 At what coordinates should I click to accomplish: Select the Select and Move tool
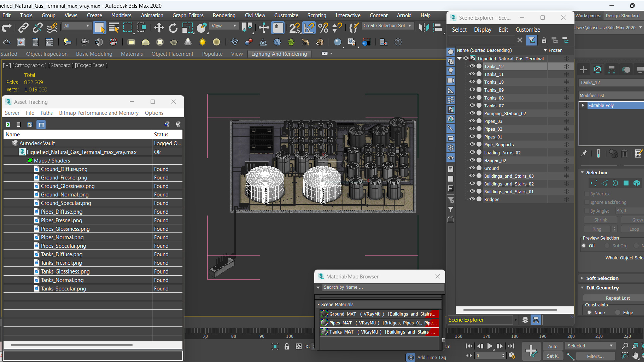pos(159,28)
